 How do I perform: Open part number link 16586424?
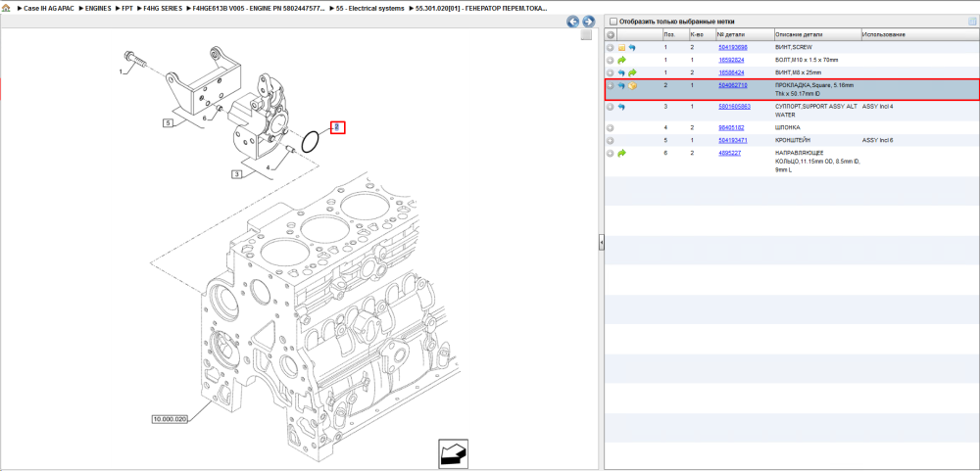[731, 72]
